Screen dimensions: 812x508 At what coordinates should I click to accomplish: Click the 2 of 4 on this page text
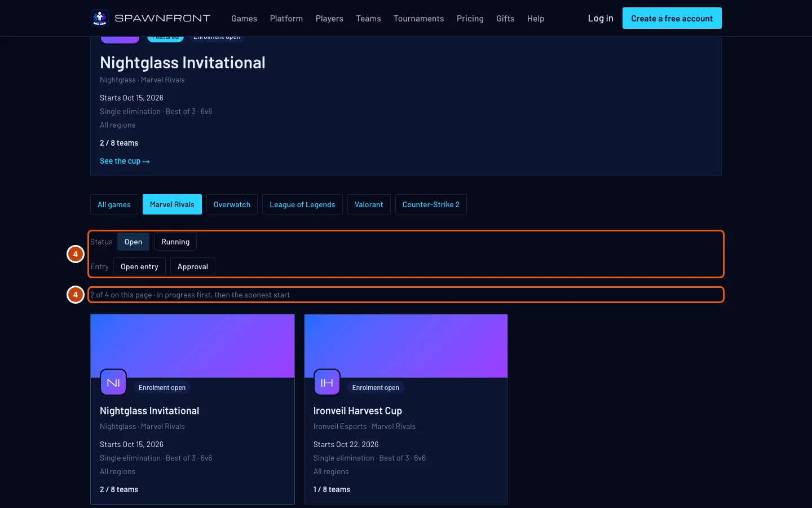pos(121,295)
